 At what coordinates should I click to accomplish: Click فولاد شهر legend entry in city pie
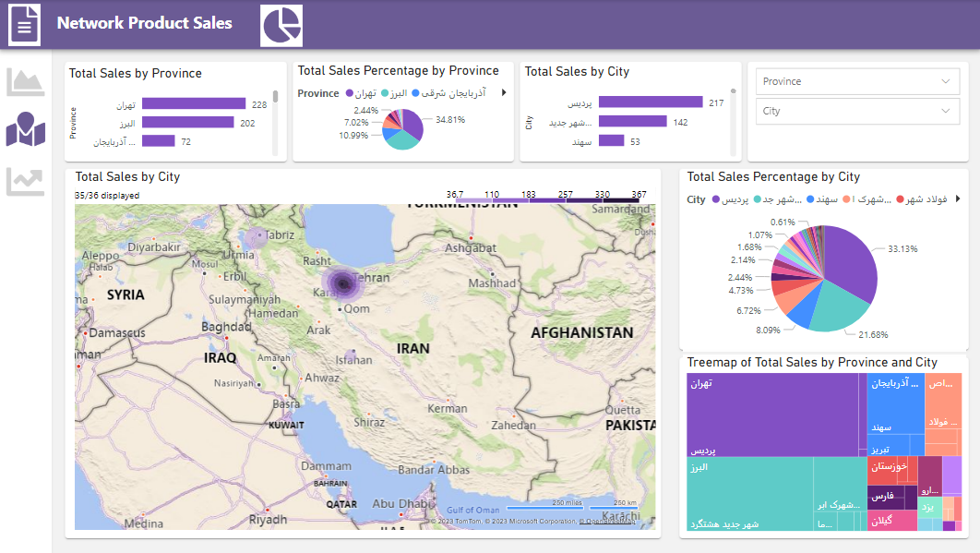click(x=921, y=199)
